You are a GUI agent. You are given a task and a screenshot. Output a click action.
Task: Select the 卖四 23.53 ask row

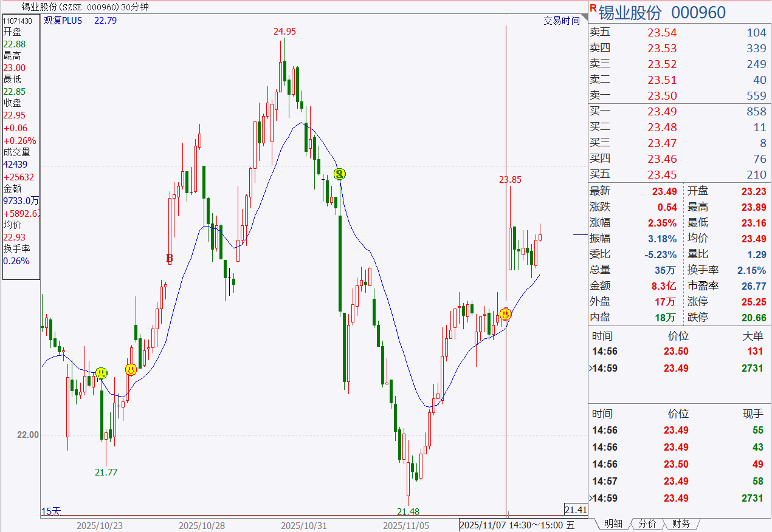point(680,49)
